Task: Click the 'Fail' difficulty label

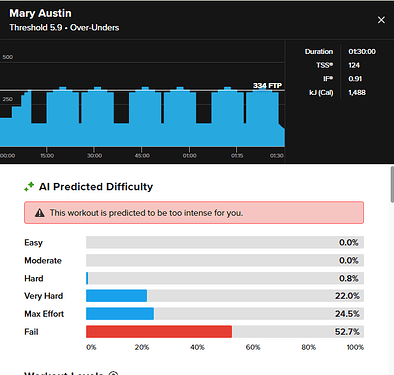Action: tap(31, 332)
